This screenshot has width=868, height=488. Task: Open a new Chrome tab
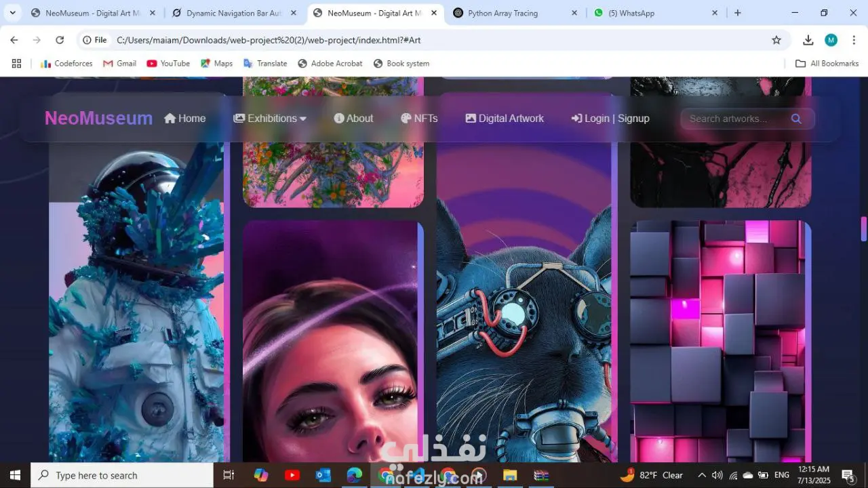coord(738,13)
